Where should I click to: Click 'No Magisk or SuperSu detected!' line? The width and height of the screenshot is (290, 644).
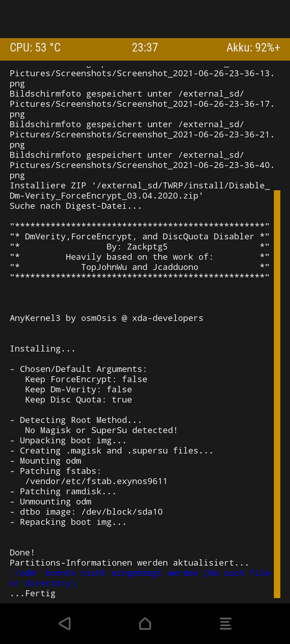coord(101,431)
